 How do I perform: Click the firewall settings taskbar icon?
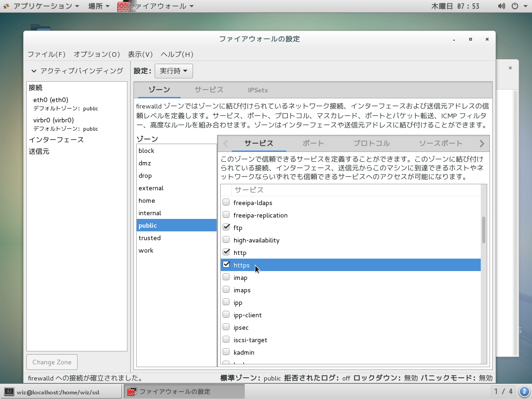[x=132, y=392]
